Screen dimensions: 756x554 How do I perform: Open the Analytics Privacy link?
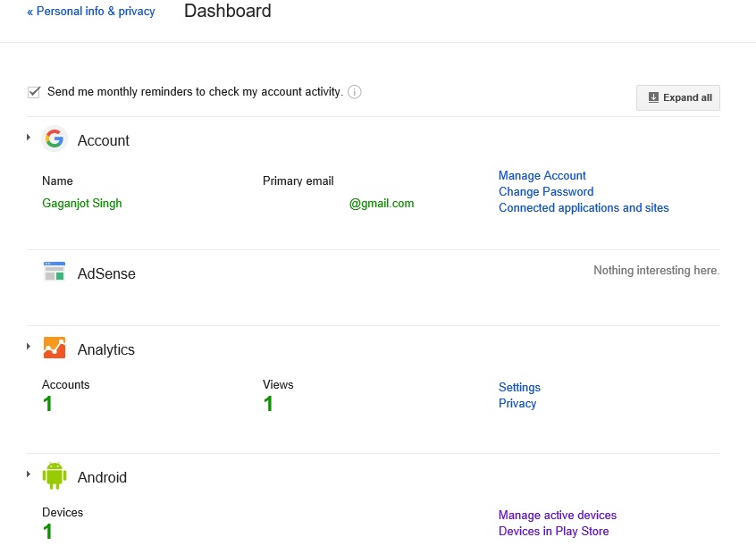click(517, 404)
